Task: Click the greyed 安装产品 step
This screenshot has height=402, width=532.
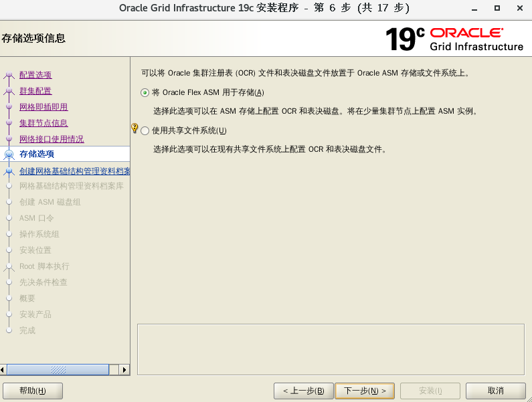Action: (35, 314)
